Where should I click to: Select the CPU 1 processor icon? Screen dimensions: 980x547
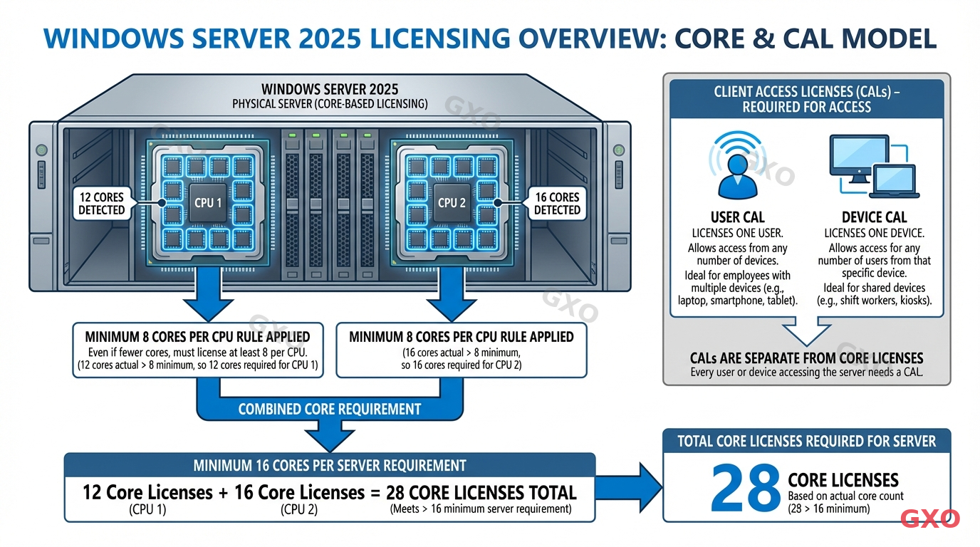[x=207, y=203]
